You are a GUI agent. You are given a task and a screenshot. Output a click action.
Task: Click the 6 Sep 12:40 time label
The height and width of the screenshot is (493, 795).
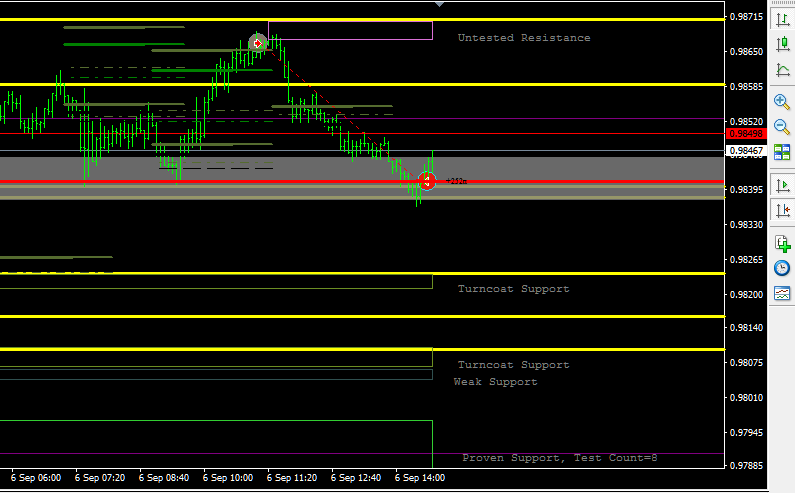pyautogui.click(x=356, y=478)
